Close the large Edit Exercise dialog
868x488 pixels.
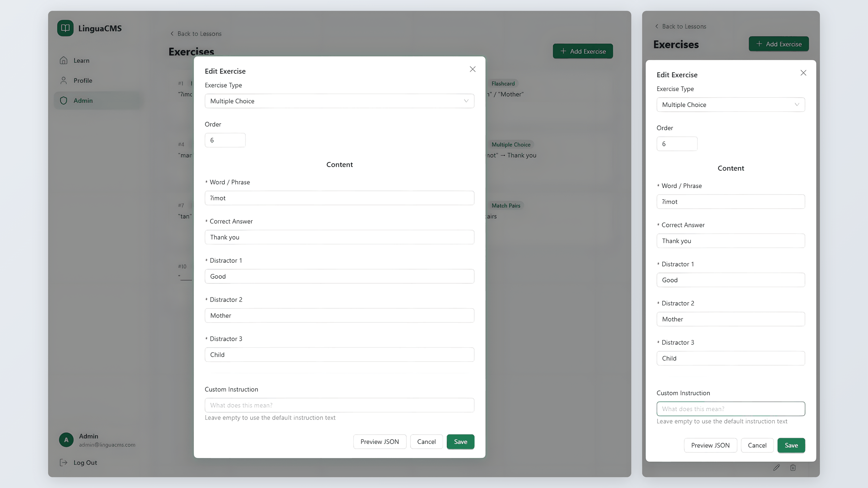(472, 69)
